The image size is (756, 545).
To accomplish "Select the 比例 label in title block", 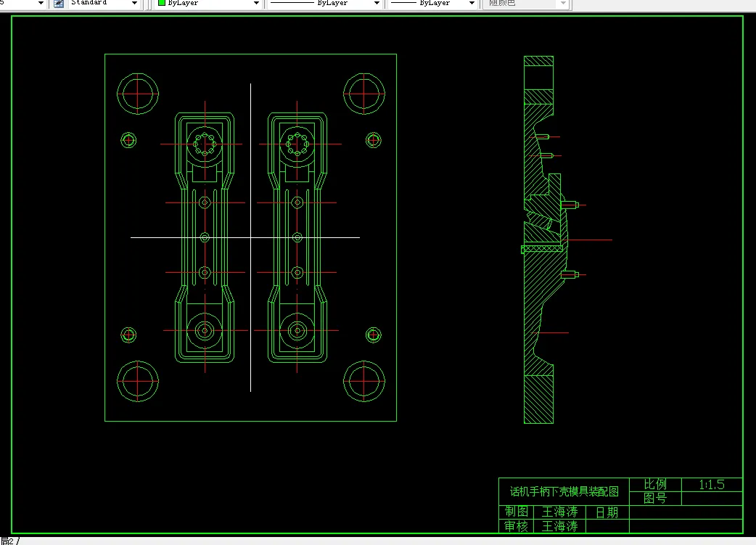I will (655, 484).
